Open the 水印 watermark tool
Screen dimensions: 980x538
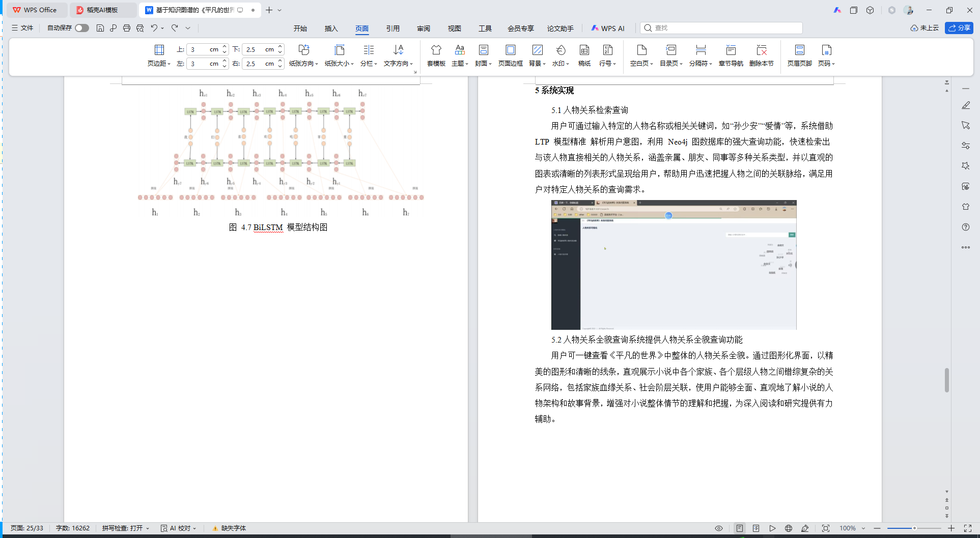[561, 55]
